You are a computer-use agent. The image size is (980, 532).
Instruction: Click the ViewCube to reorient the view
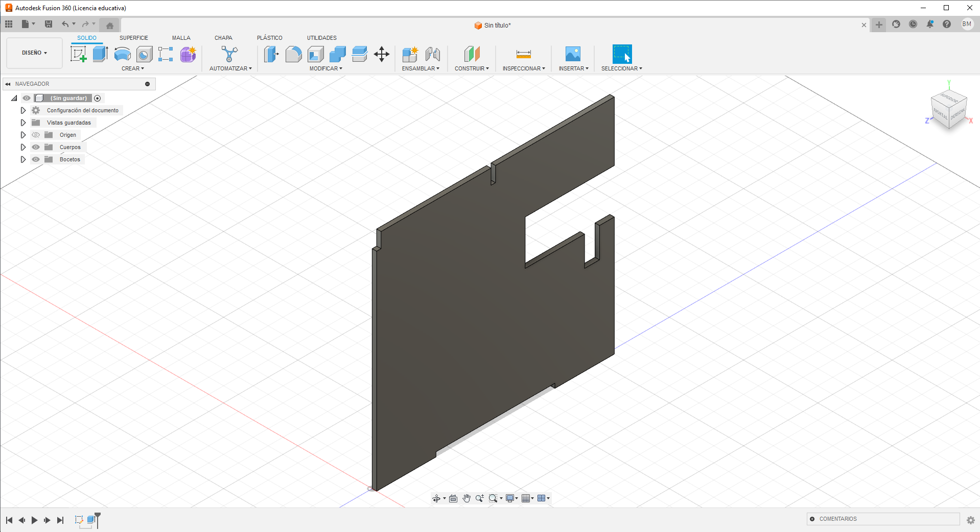pyautogui.click(x=949, y=109)
